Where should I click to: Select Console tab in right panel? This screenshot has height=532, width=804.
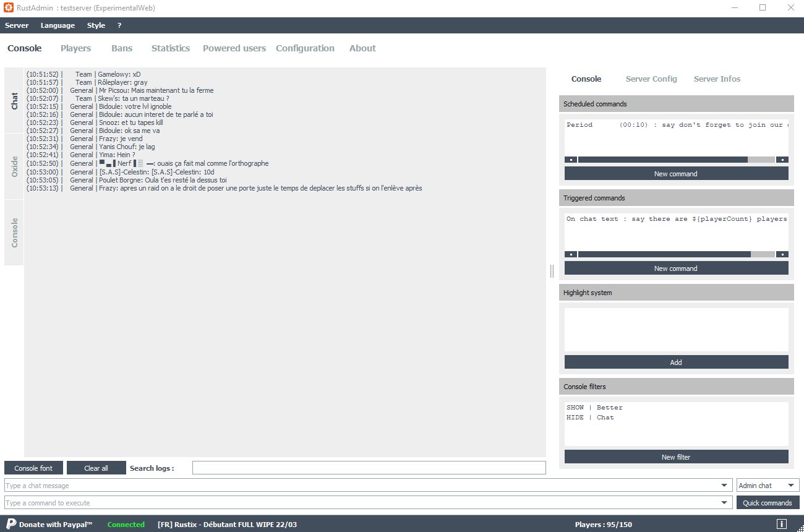tap(586, 79)
